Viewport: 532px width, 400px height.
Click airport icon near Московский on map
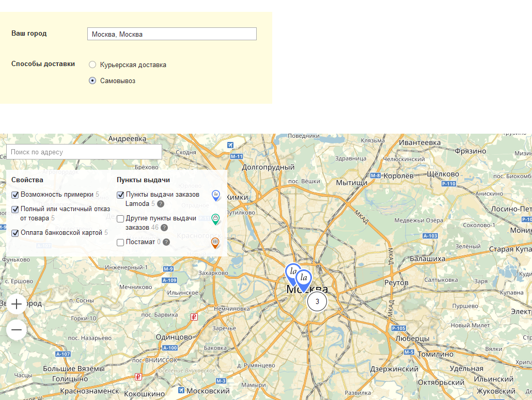pos(181,390)
